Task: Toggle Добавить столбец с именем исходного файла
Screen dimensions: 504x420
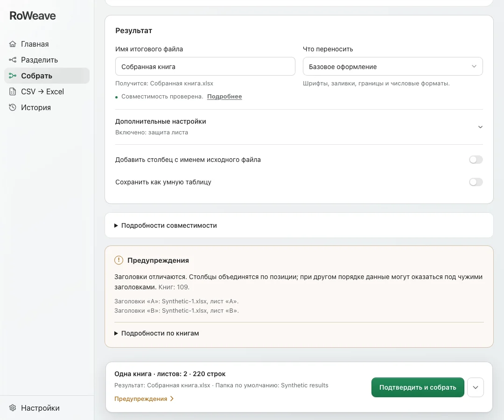Action: (476, 160)
